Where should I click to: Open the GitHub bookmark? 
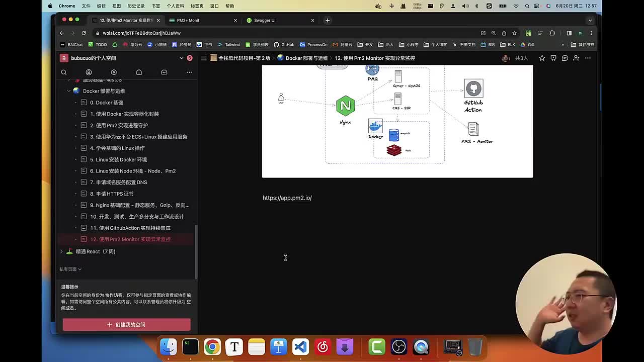[x=284, y=45]
